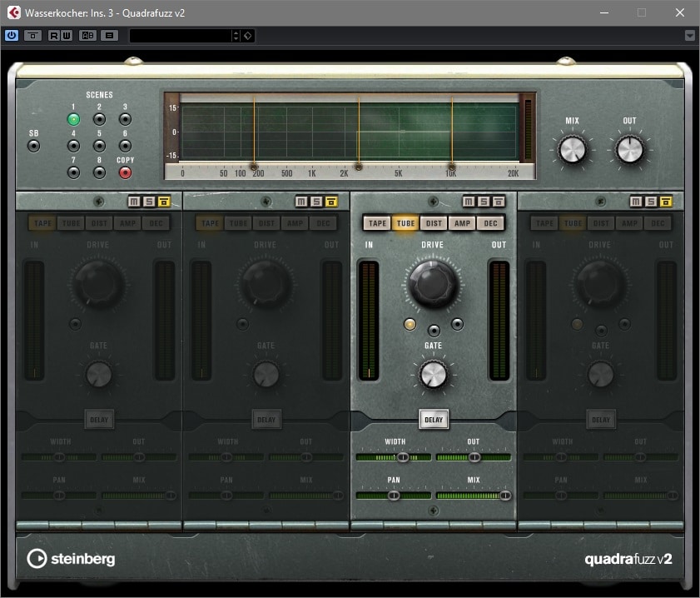
Task: Select scene 3
Action: click(x=125, y=119)
